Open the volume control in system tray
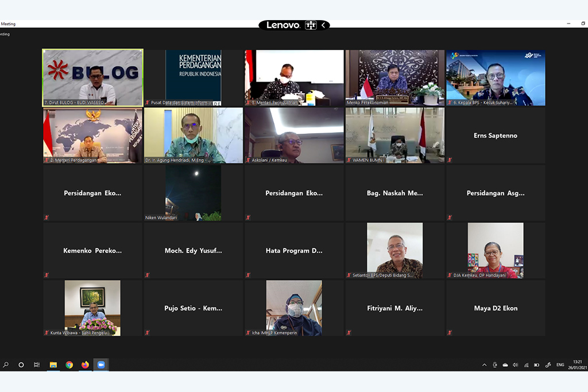This screenshot has height=392, width=588. [516, 364]
